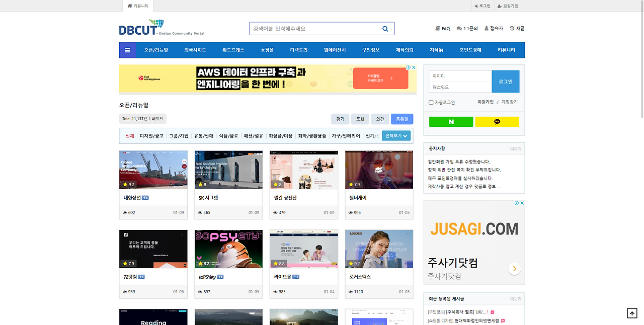
Task: Click 더보기 next to 공지사항
Action: 515,149
